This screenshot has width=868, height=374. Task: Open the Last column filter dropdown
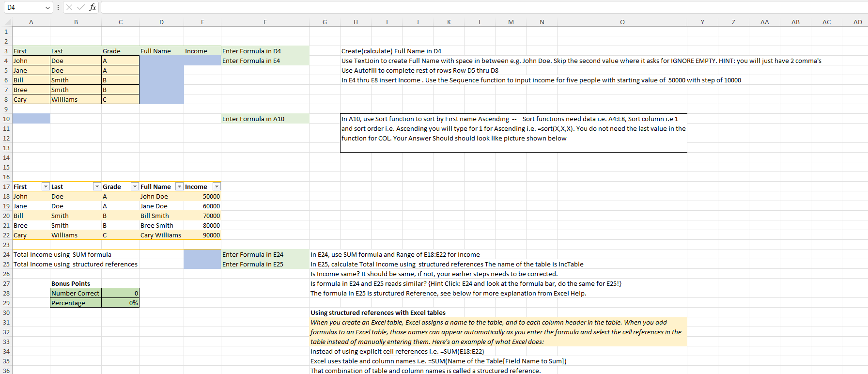pos(97,187)
